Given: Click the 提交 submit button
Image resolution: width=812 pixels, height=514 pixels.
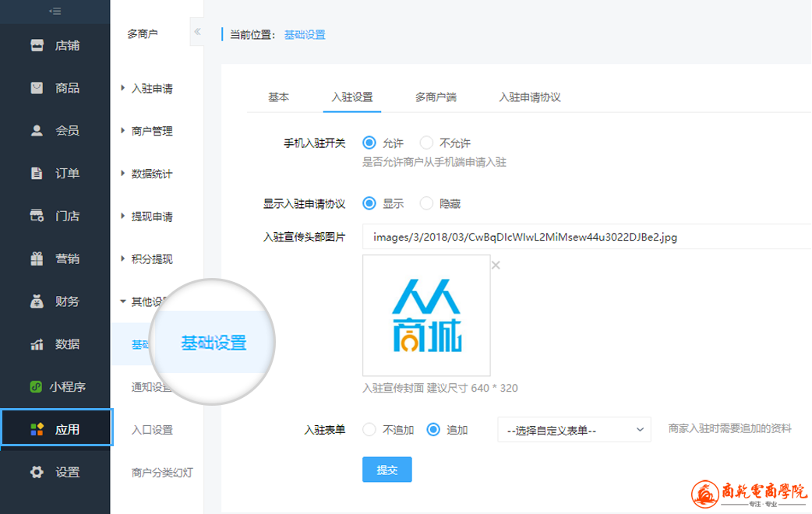Looking at the screenshot, I should (387, 470).
